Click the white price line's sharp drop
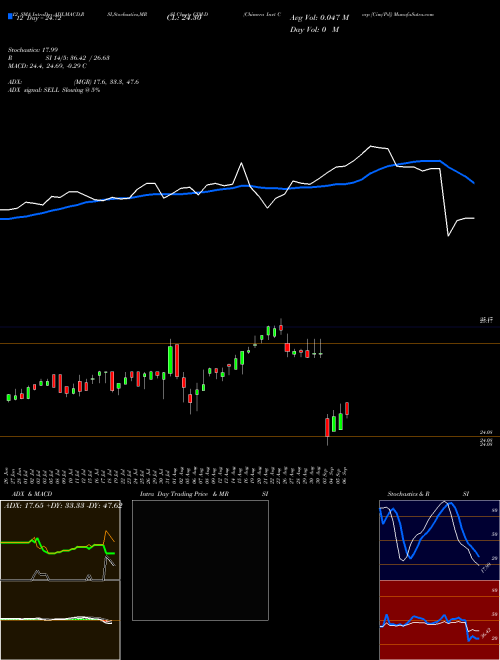This screenshot has width=500, height=660. pos(444,202)
